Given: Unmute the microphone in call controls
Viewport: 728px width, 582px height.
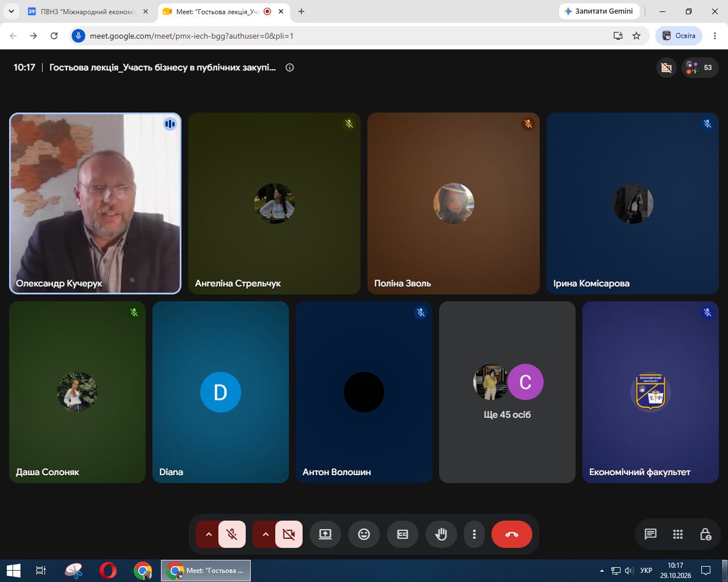Looking at the screenshot, I should coord(232,534).
